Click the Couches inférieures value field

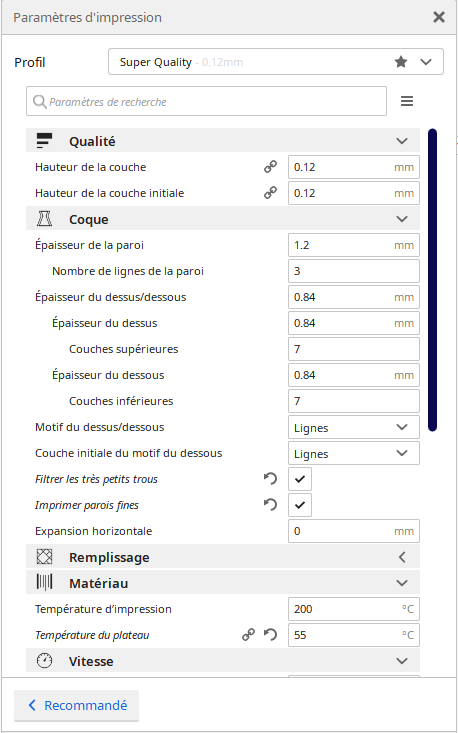(x=354, y=401)
